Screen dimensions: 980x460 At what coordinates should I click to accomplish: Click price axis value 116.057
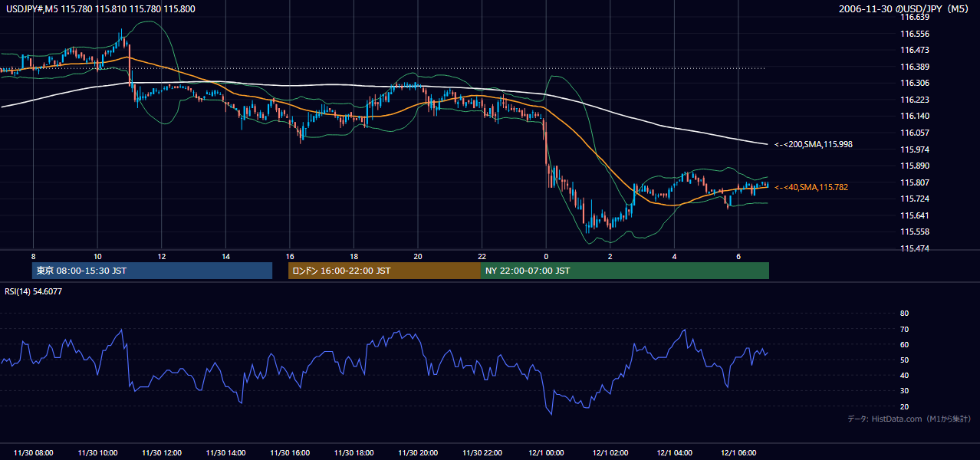914,133
